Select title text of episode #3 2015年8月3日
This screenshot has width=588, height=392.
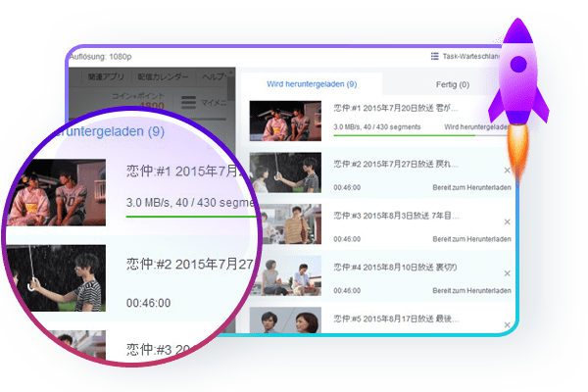coord(396,216)
